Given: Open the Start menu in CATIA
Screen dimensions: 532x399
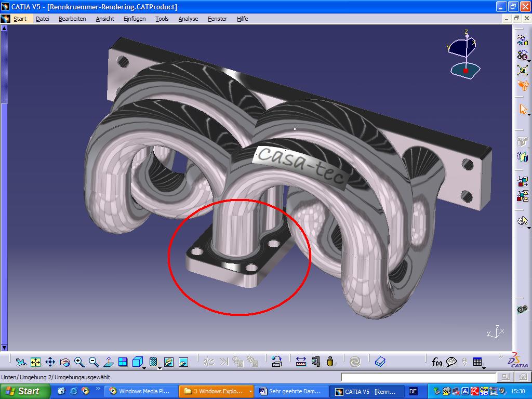Looking at the screenshot, I should (20, 19).
